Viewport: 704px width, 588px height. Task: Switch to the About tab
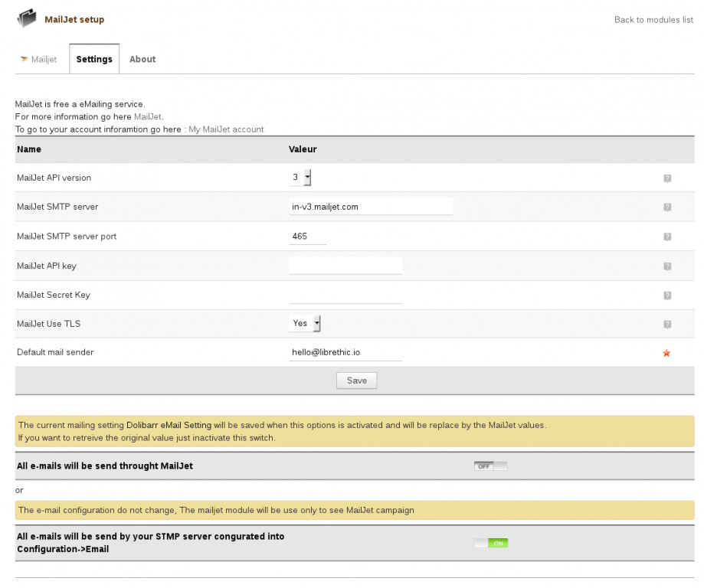click(142, 59)
